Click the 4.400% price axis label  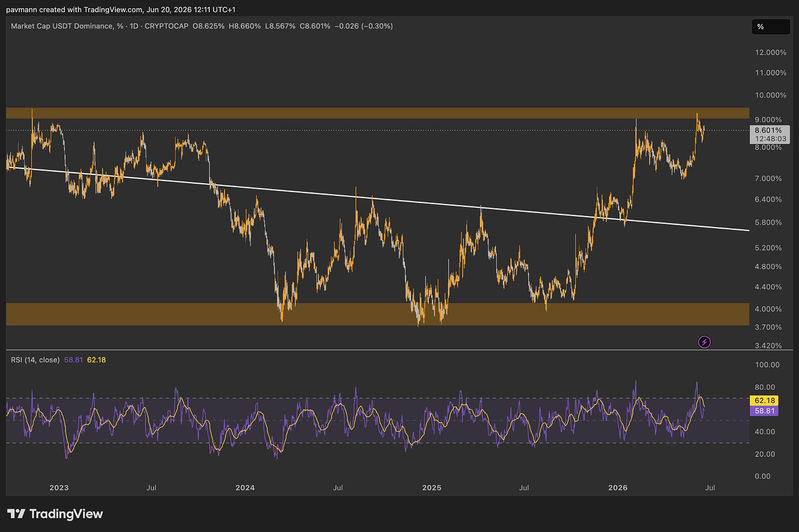coord(768,287)
